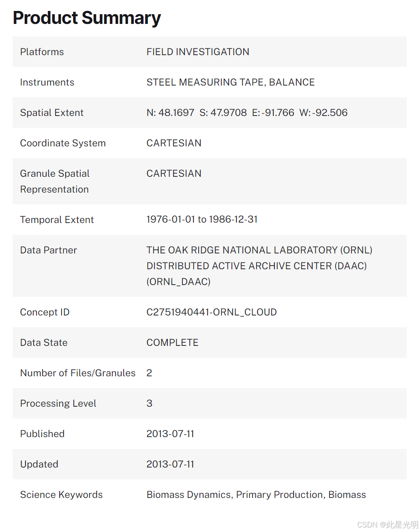Select the STEEL MEASURING TAPE, BALANCE instruments text
The height and width of the screenshot is (532, 420).
pos(230,82)
